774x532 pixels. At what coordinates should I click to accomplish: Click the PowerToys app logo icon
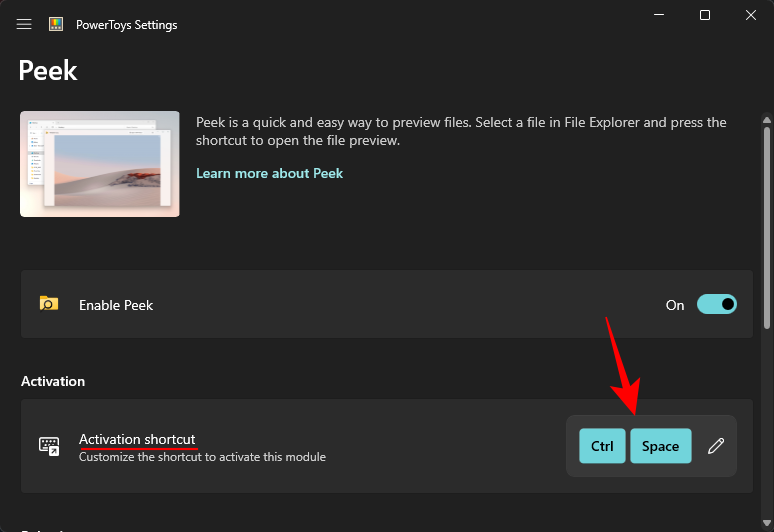click(x=56, y=24)
